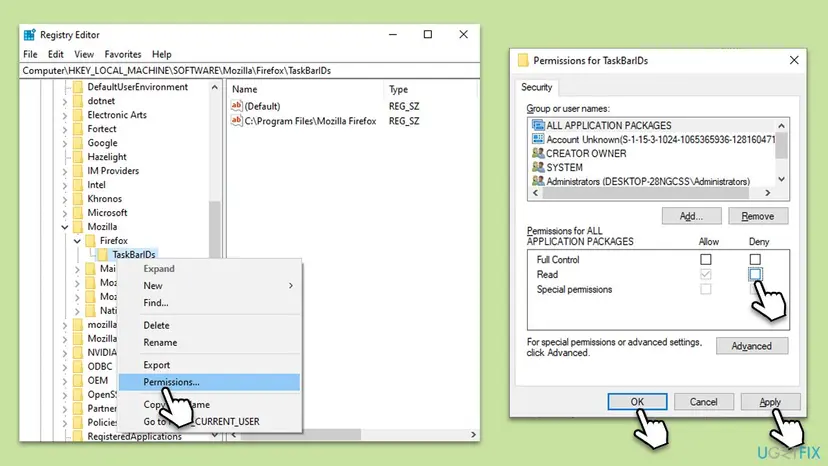Viewport: 828px width, 466px height.
Task: Confirm with the OK button
Action: pos(637,402)
